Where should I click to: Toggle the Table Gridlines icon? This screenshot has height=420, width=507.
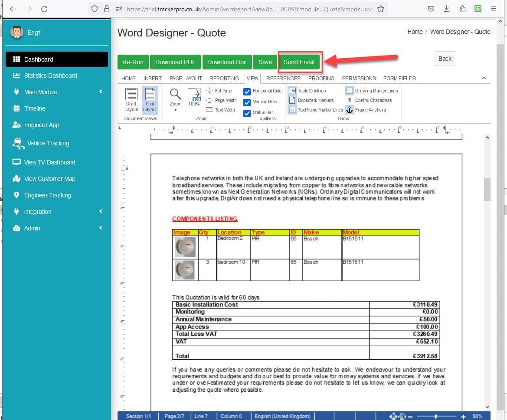[x=292, y=91]
